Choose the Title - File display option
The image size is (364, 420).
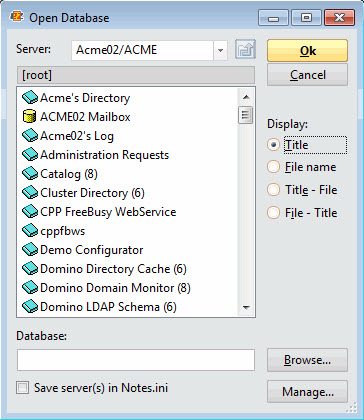pyautogui.click(x=273, y=190)
